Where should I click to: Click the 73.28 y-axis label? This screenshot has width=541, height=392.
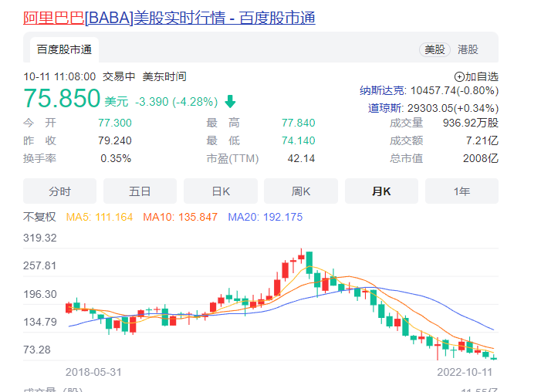[x=37, y=350]
